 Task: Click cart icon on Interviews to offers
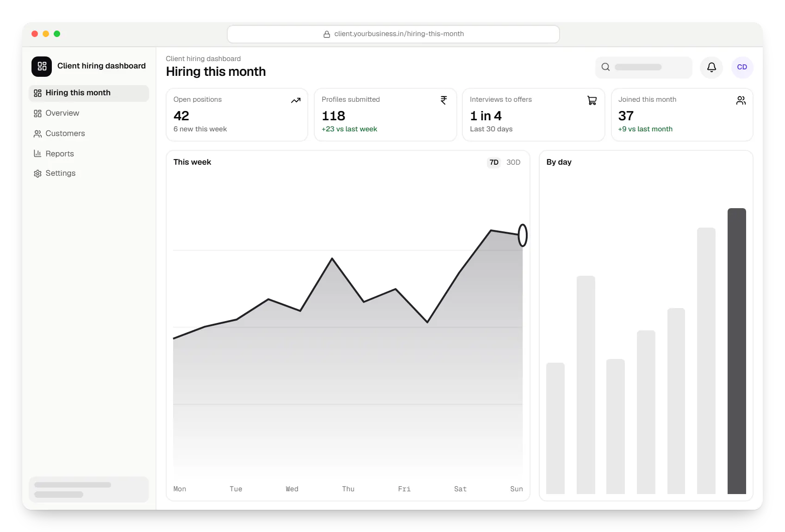click(x=592, y=100)
